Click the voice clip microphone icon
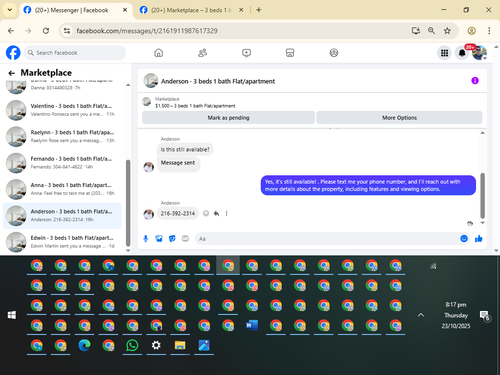Screen dimensions: 500x375 pos(146,239)
